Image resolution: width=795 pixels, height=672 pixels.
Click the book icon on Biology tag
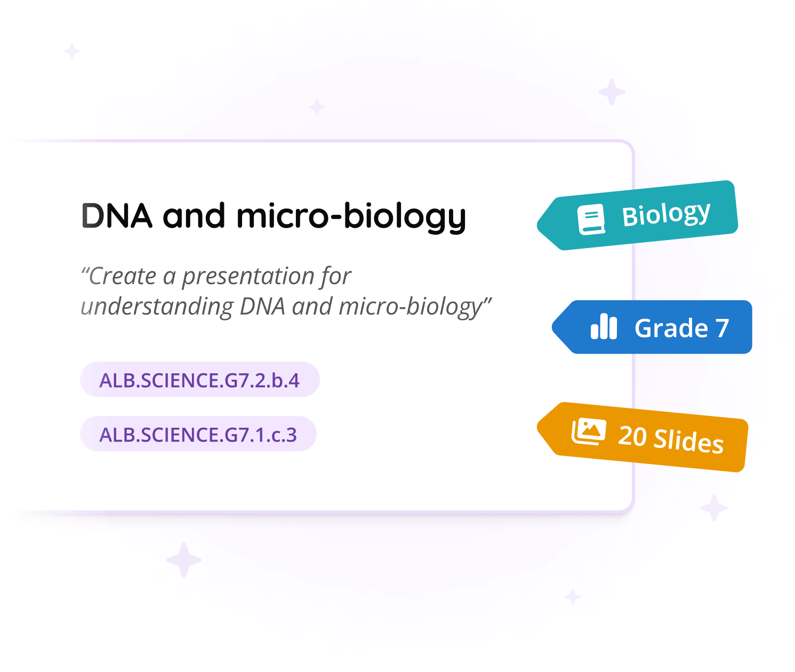pyautogui.click(x=591, y=219)
